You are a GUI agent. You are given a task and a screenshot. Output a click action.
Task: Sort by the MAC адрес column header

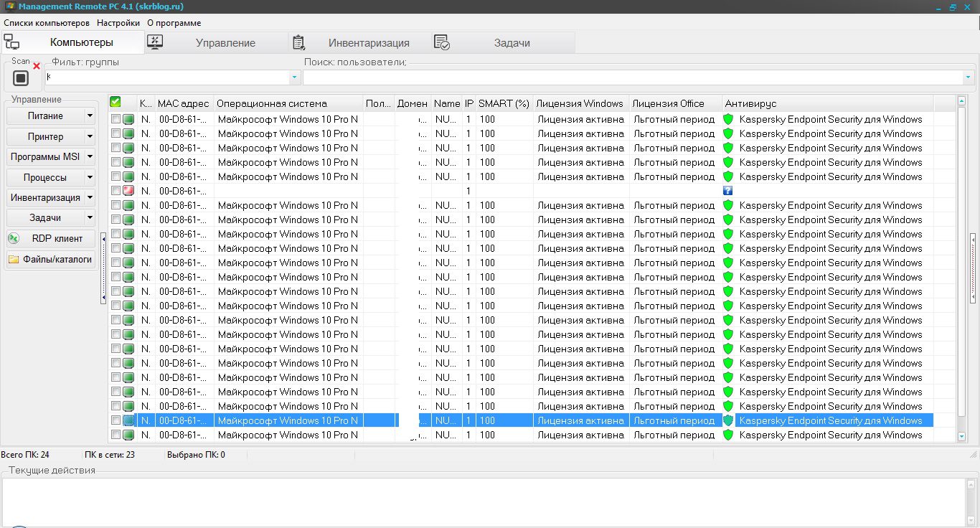pyautogui.click(x=184, y=103)
